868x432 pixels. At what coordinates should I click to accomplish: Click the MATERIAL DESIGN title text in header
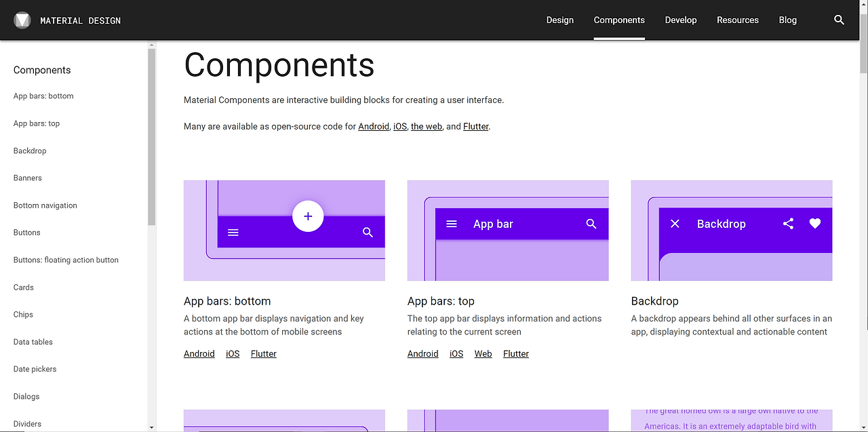pyautogui.click(x=81, y=20)
